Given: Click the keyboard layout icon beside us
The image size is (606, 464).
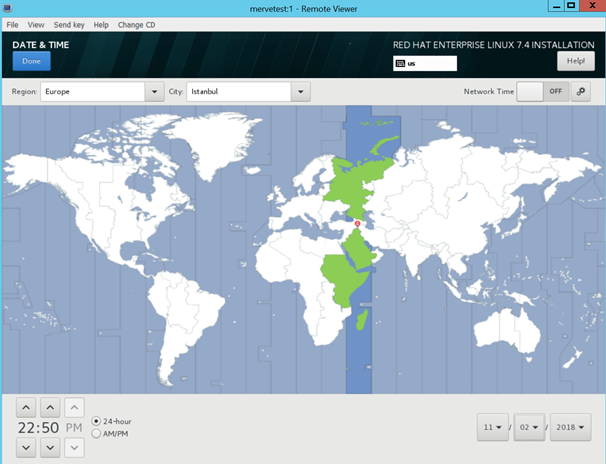Looking at the screenshot, I should pos(400,64).
